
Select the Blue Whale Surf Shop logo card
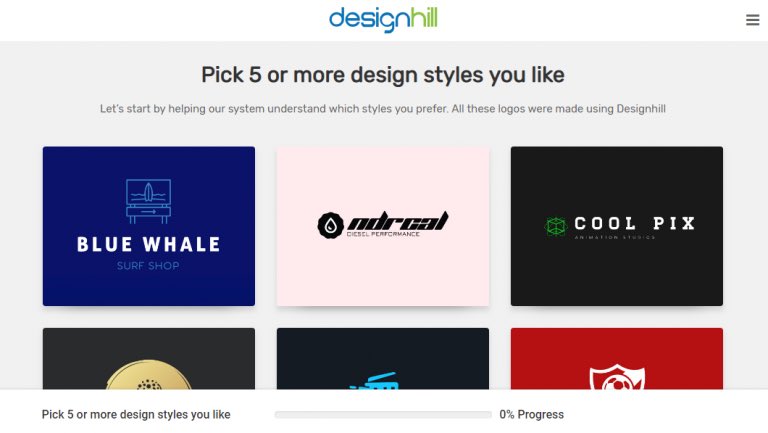tap(149, 226)
